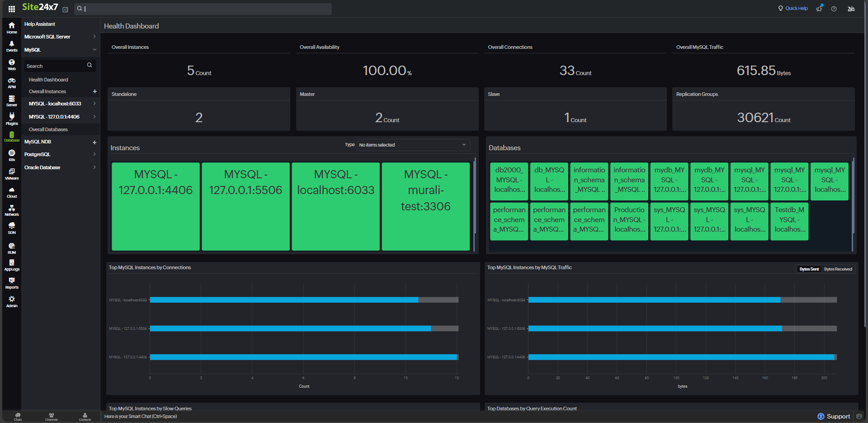The width and height of the screenshot is (868, 423).
Task: Open the Web monitoring icon
Action: (12, 65)
